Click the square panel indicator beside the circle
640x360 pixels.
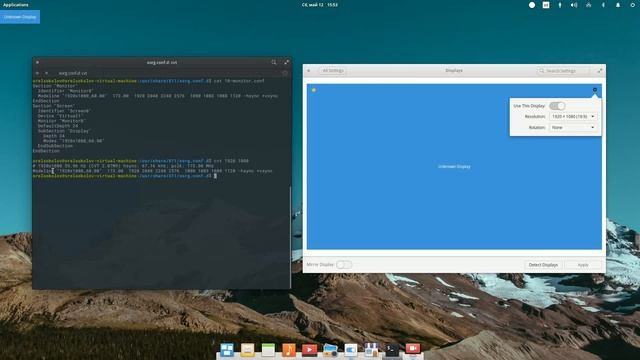pos(546,5)
